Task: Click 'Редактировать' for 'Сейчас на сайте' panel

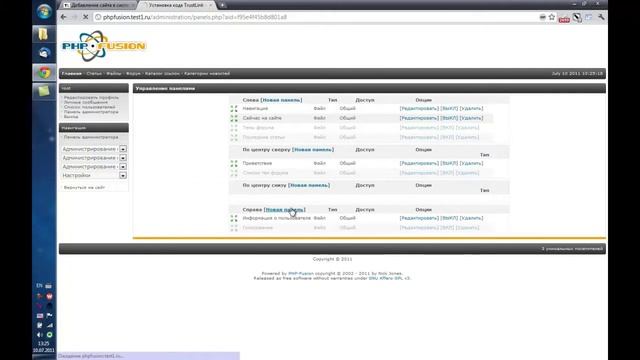Action: tap(419, 118)
